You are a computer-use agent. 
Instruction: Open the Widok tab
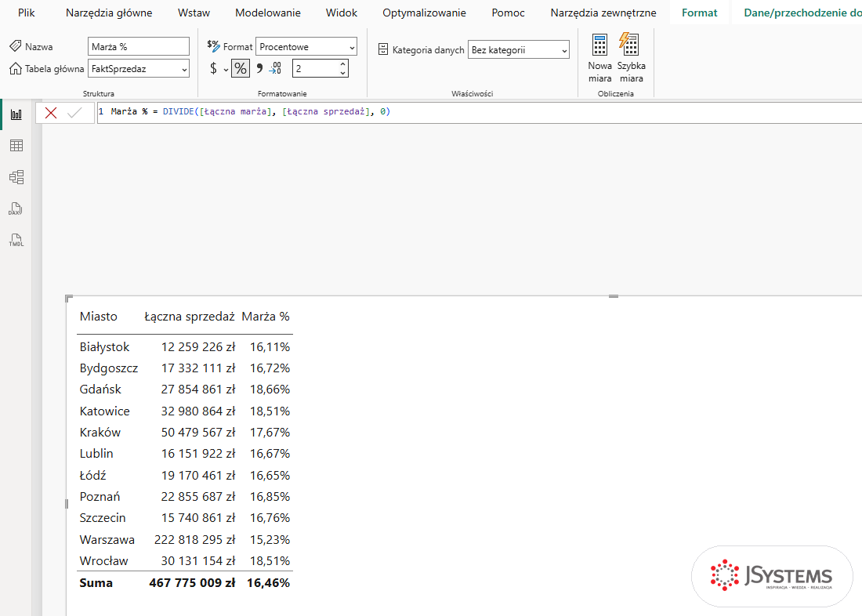342,13
